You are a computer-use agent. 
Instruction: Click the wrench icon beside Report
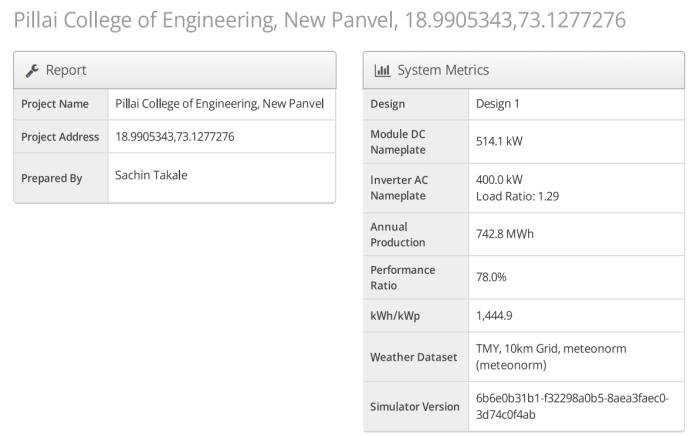coord(30,70)
